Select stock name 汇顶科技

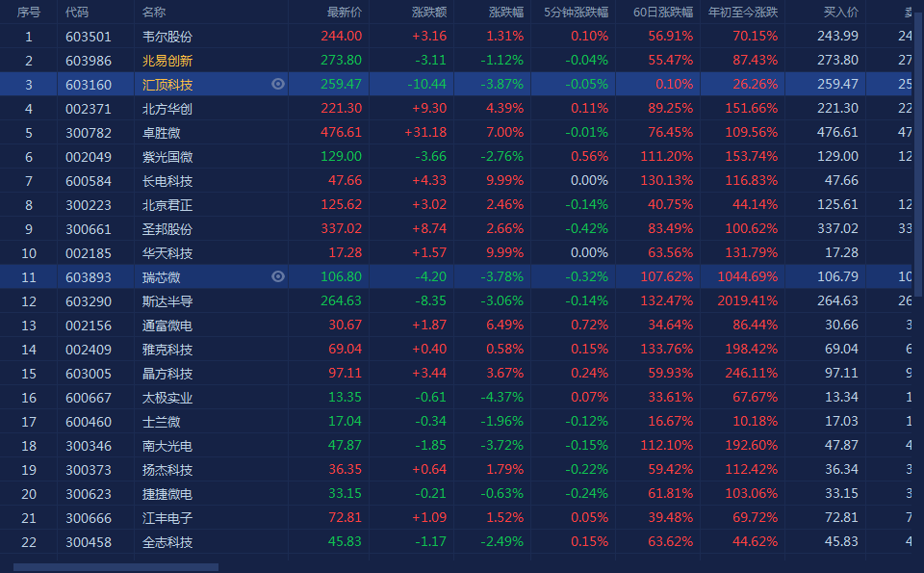(x=167, y=85)
